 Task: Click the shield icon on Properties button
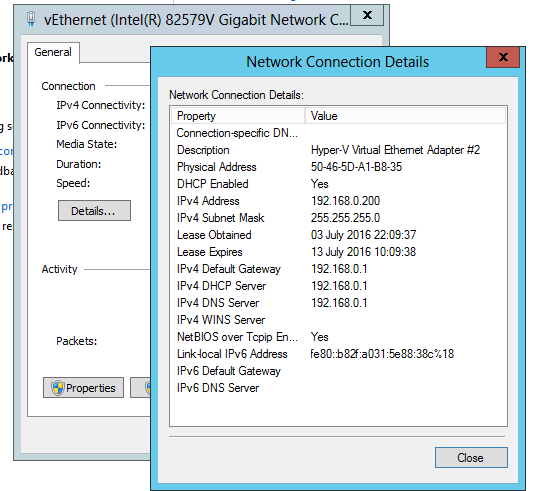[58, 388]
